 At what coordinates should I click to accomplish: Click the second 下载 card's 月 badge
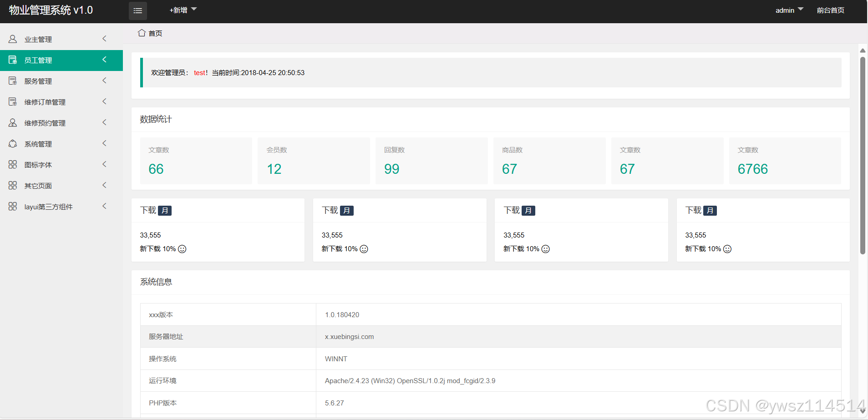coord(347,211)
